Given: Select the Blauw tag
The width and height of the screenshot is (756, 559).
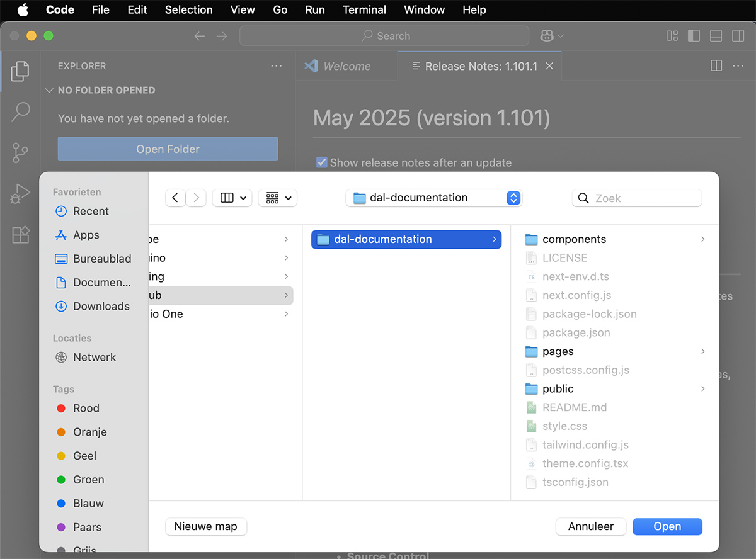Looking at the screenshot, I should tap(81, 504).
